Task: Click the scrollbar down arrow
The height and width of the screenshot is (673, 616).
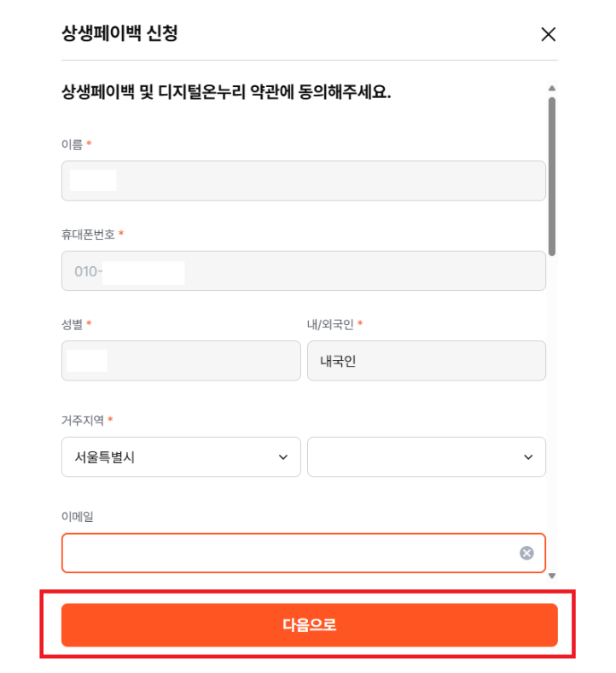Action: (552, 576)
